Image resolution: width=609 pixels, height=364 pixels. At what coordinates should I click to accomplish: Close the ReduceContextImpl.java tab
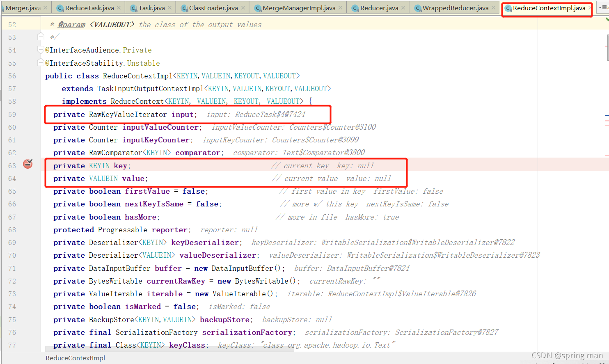point(591,8)
